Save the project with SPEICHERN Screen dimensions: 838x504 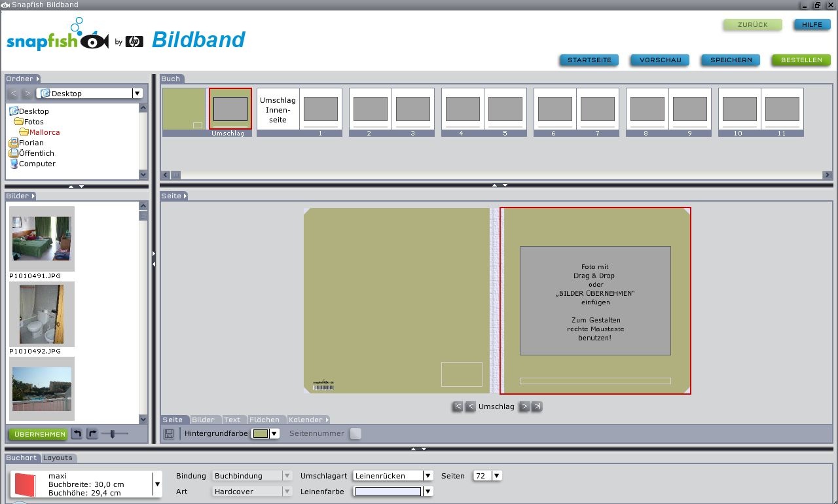pyautogui.click(x=731, y=60)
